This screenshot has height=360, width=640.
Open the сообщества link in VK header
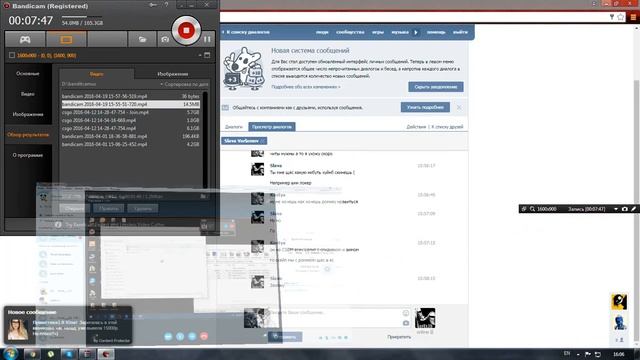350,32
